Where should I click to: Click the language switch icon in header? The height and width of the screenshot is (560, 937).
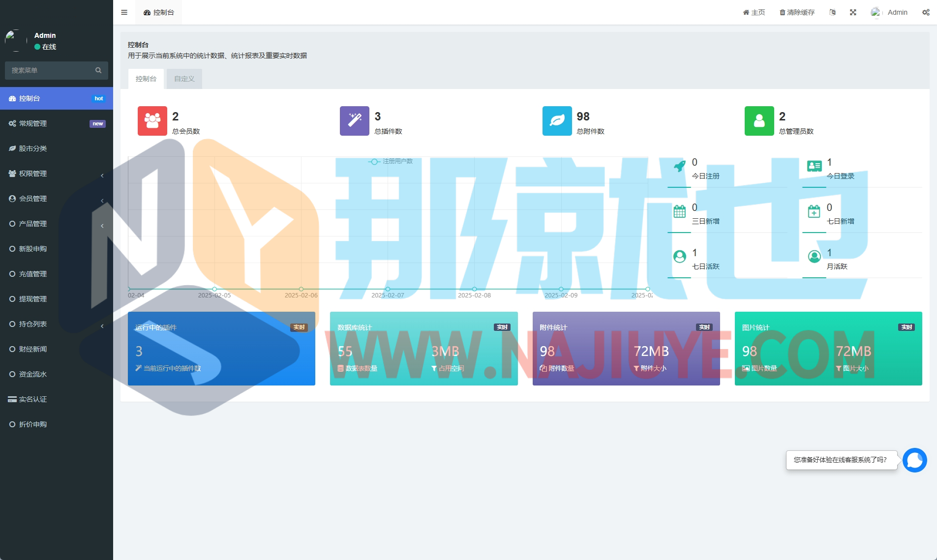[832, 12]
